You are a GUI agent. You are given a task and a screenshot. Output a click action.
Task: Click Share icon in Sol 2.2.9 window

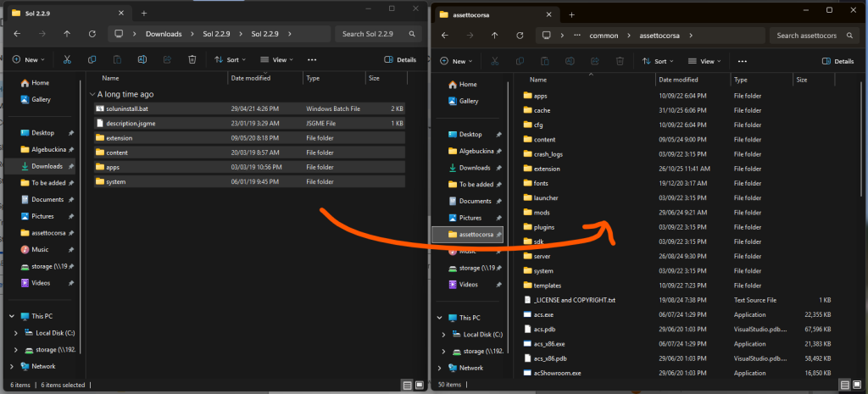point(167,60)
